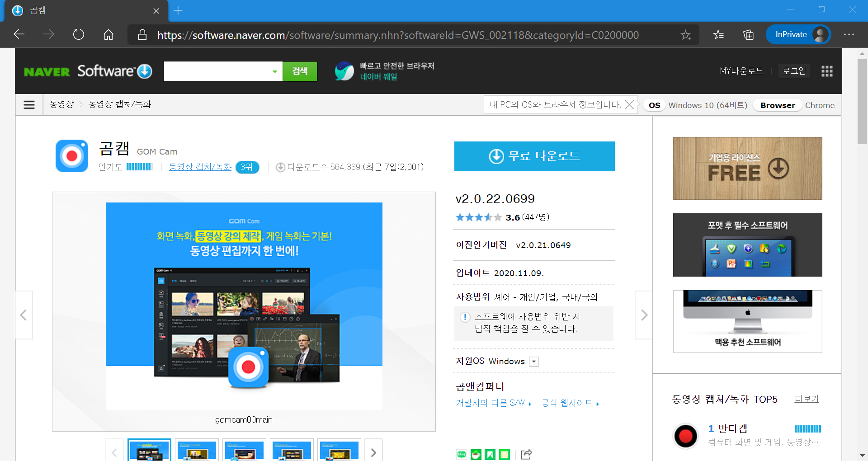Screen dimensions: 868x461
Task: Select the fifth screenshot thumbnail
Action: [x=339, y=451]
